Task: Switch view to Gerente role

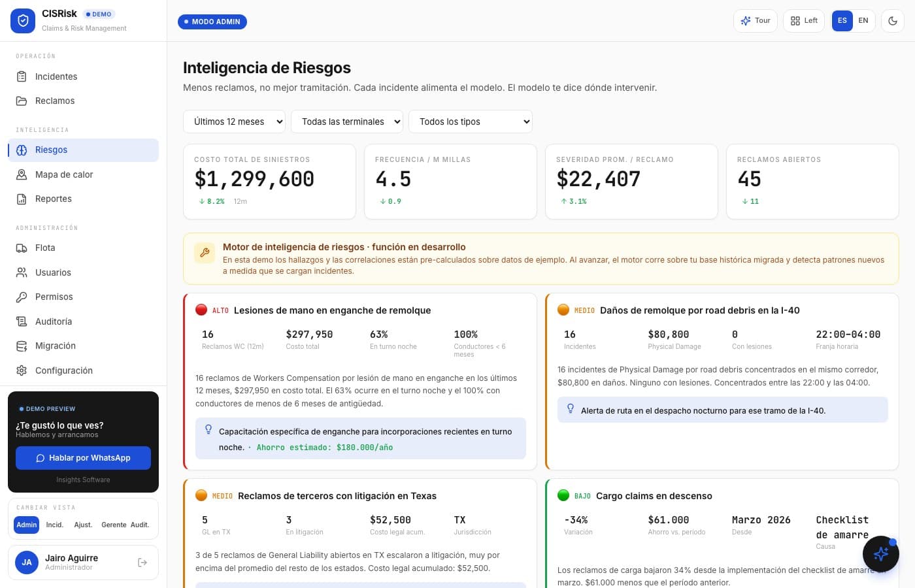Action: tap(114, 525)
